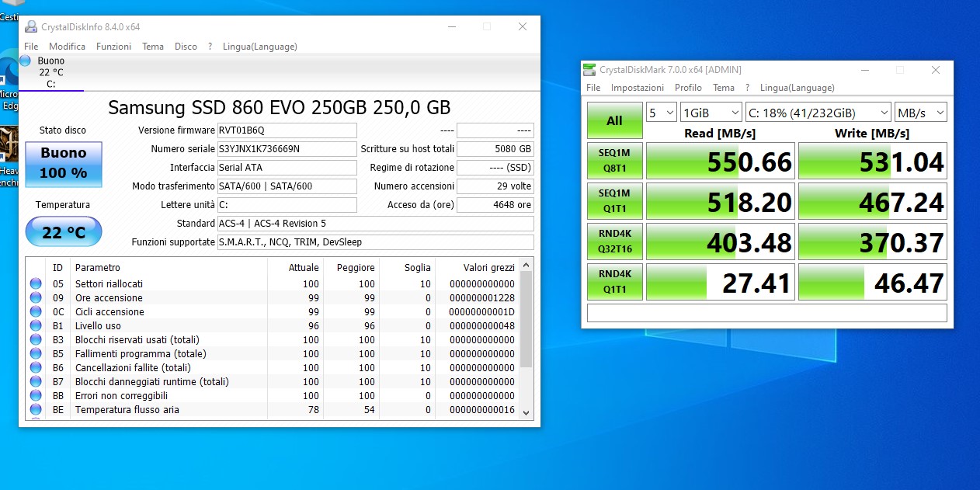Click the CrystalDiskInfo title bar app icon
Screen dimensions: 980x490
(31, 26)
